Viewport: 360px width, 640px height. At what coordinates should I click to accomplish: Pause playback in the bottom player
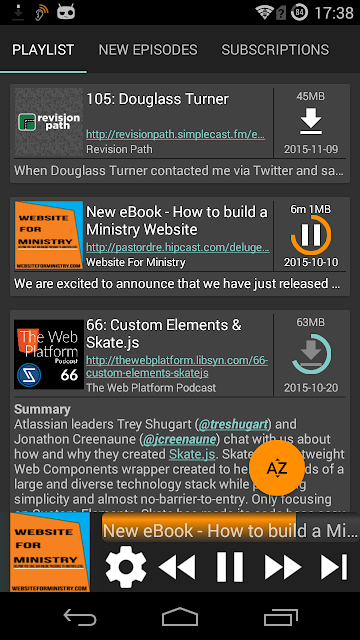coord(230,567)
